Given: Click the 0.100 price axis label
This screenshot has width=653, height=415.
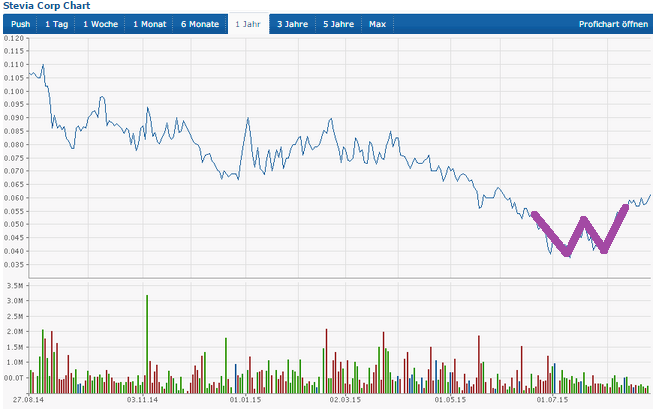Looking at the screenshot, I should (x=14, y=91).
